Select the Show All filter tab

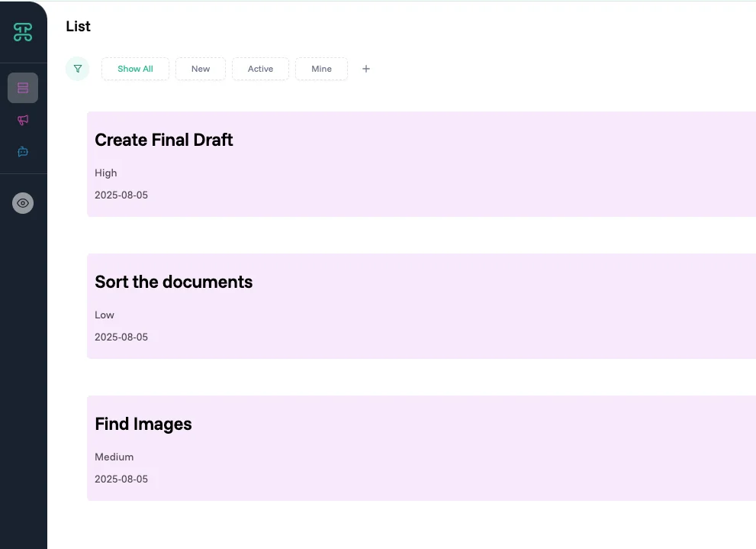coord(135,69)
